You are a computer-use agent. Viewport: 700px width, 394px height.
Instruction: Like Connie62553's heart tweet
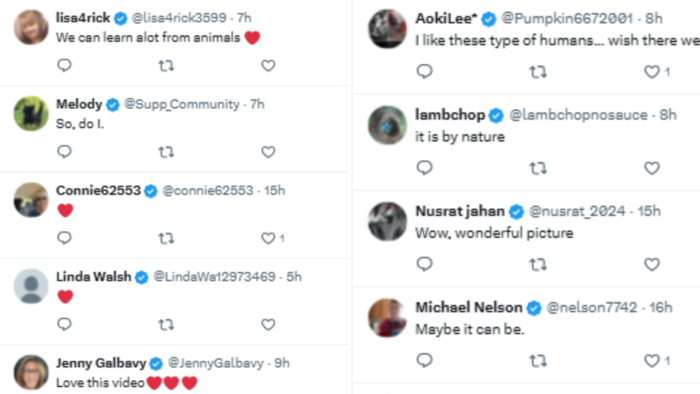pyautogui.click(x=268, y=238)
